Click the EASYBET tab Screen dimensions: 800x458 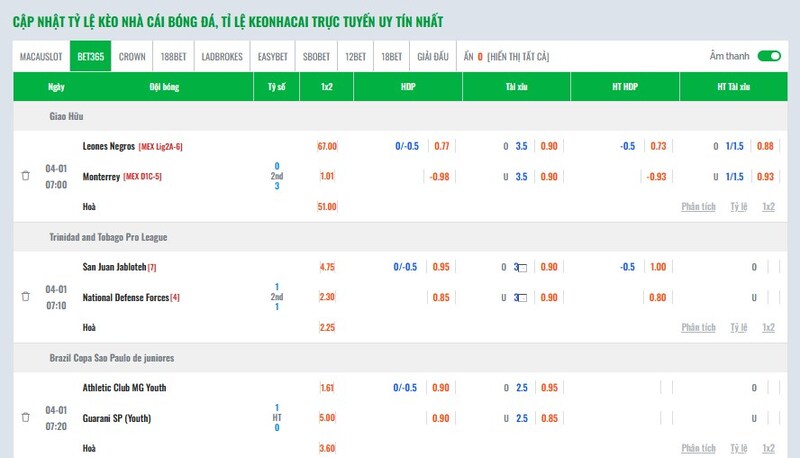(x=272, y=57)
